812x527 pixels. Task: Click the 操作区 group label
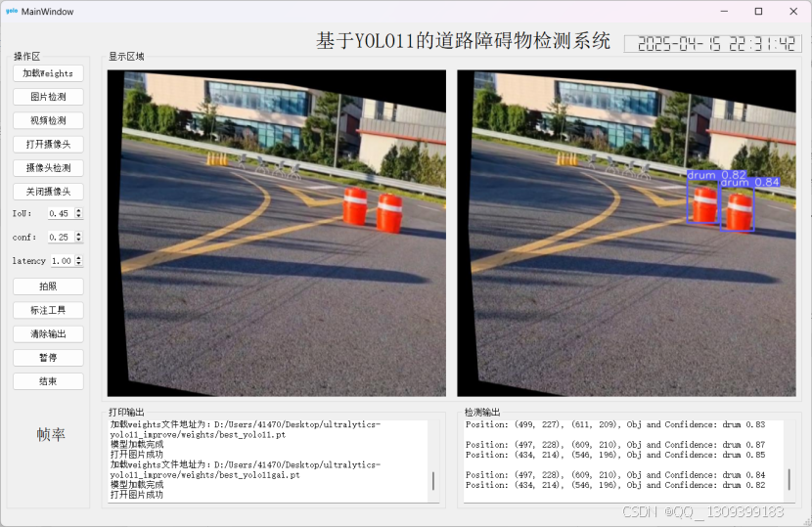click(x=27, y=57)
